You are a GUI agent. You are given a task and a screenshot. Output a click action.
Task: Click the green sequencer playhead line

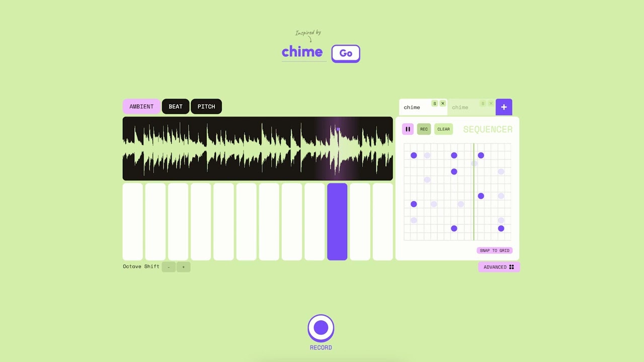[473, 192]
